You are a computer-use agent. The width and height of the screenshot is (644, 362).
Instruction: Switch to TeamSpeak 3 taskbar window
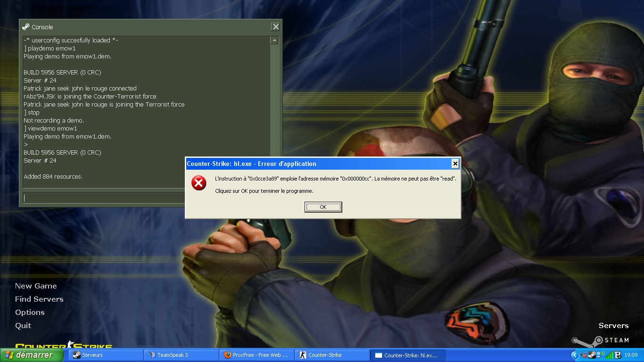coord(182,355)
